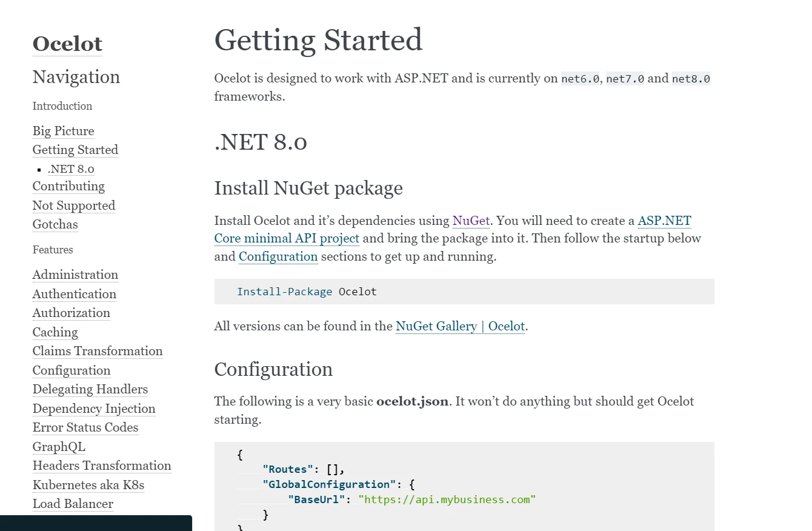Follow inline Configuration link in paragraph

click(x=278, y=256)
